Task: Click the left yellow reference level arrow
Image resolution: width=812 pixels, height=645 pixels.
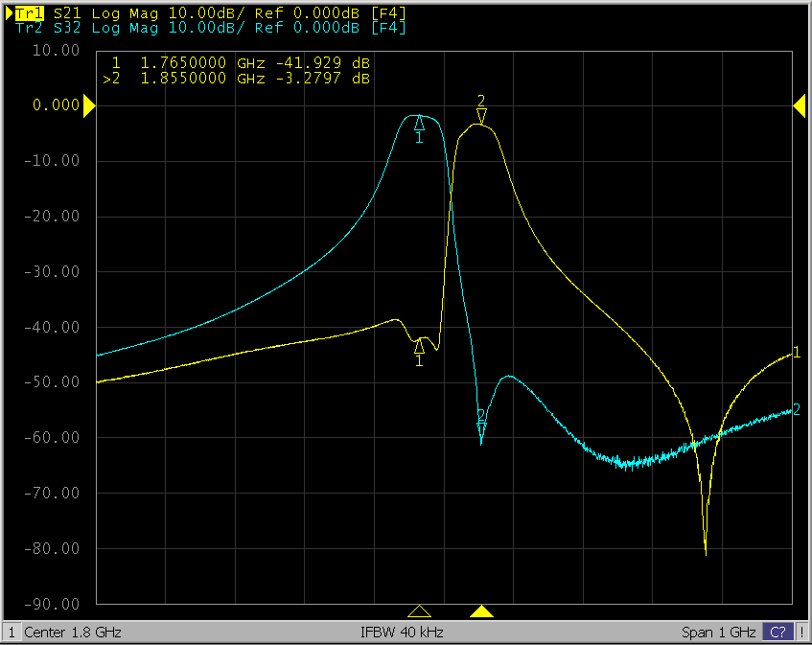Action: point(89,107)
